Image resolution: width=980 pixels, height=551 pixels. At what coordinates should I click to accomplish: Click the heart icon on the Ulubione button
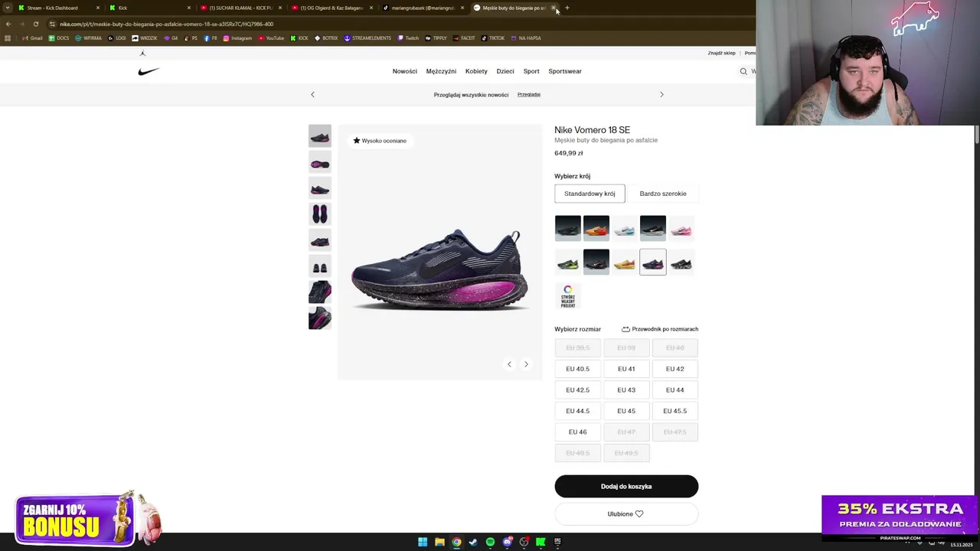click(x=639, y=514)
